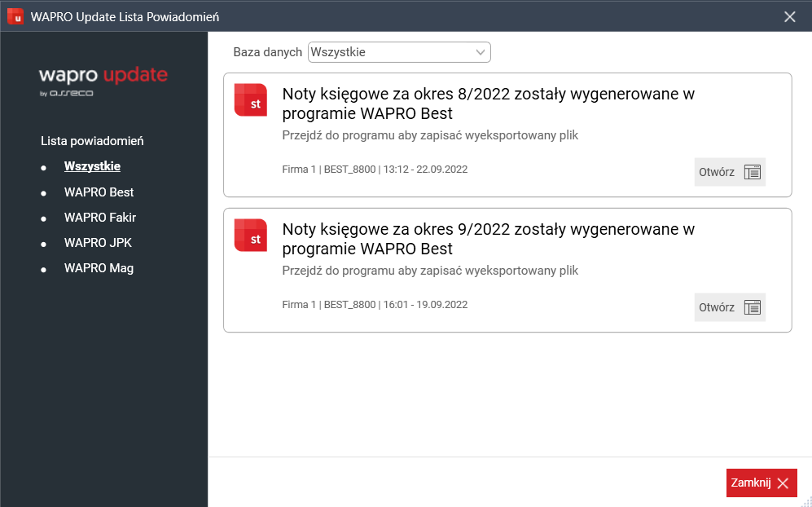
Task: Close the window with title bar X
Action: (790, 16)
